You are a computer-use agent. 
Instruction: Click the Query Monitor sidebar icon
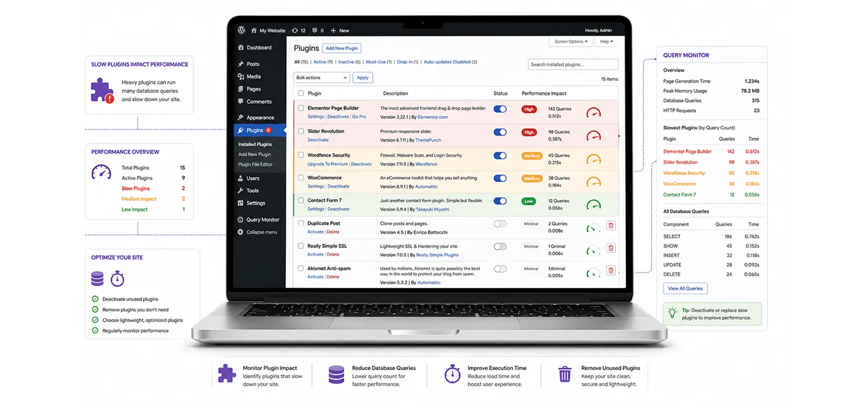point(241,220)
